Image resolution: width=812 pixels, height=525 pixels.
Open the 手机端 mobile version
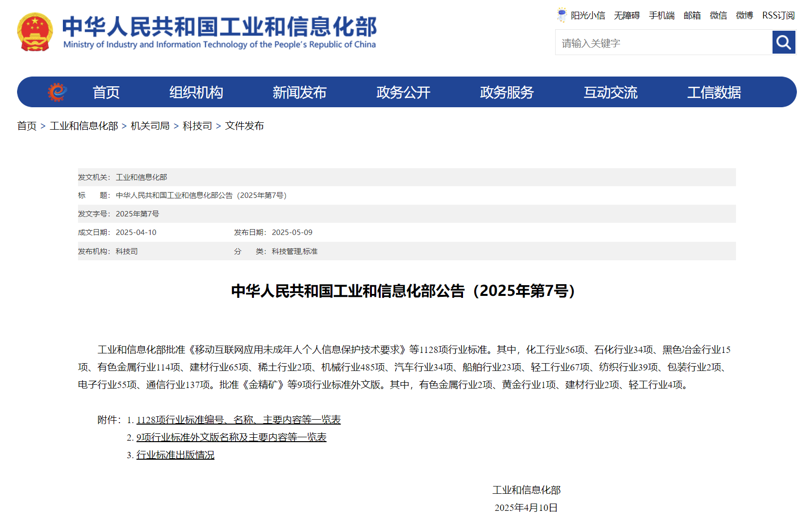coord(661,15)
